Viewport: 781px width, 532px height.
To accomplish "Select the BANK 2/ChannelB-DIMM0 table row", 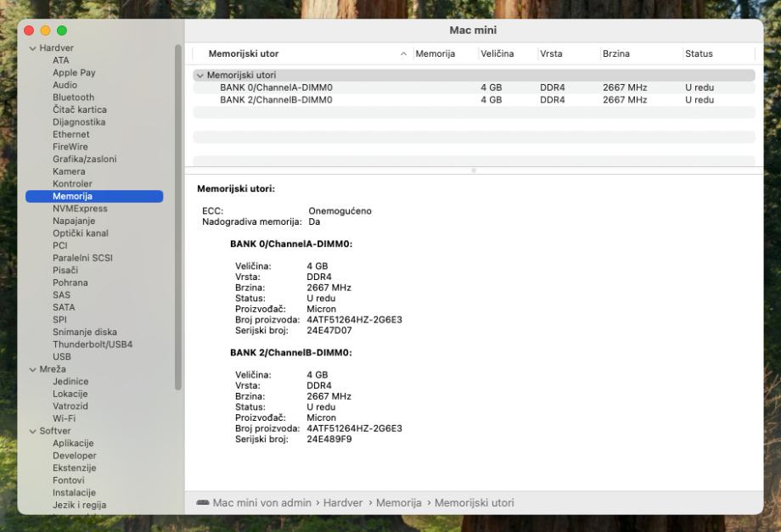I will pos(276,99).
